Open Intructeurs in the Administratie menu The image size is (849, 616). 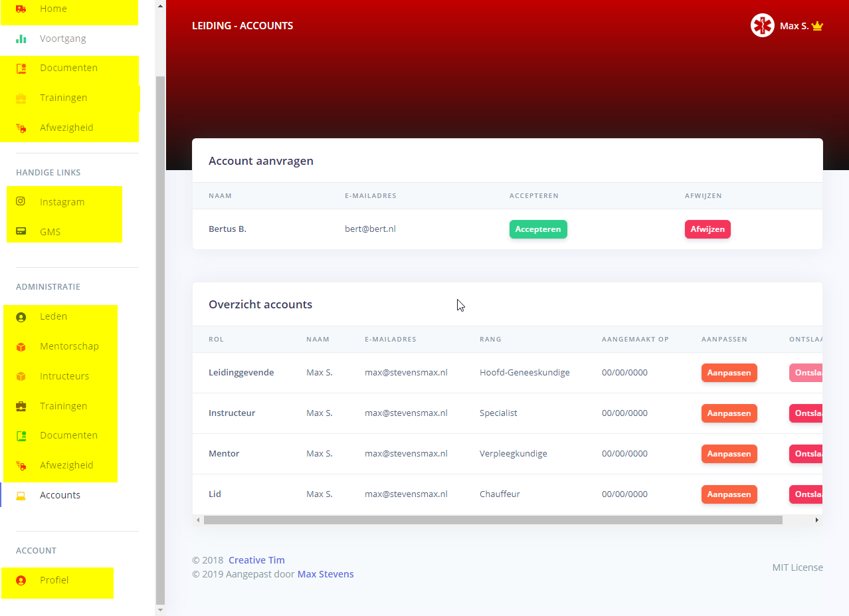pyautogui.click(x=64, y=376)
